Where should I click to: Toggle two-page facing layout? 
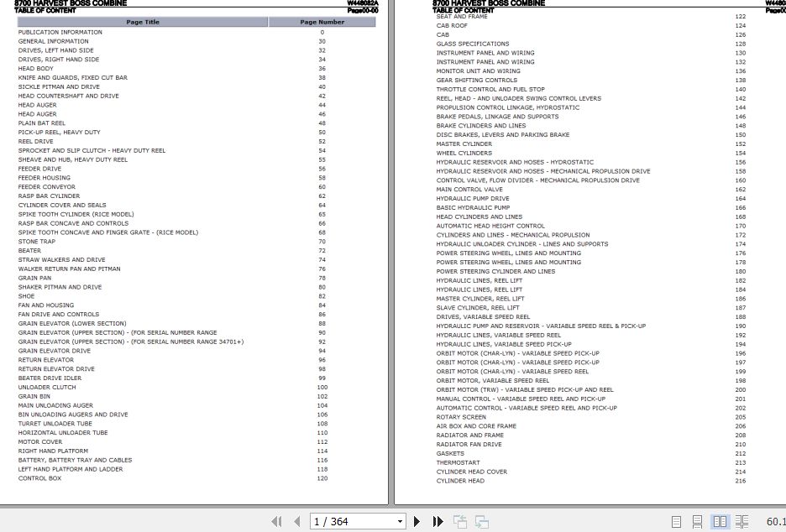coord(720,521)
